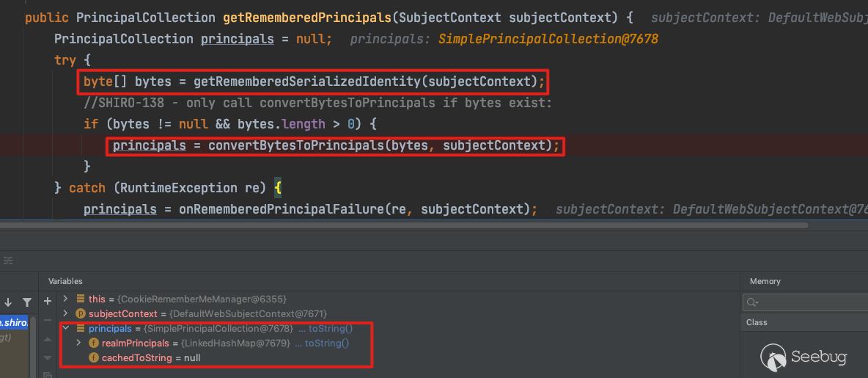The width and height of the screenshot is (868, 378).
Task: Click the editor horizontal scrollbar
Action: click(403, 225)
